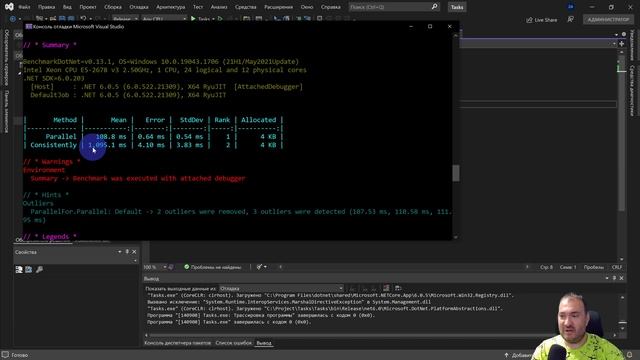640x360 pixels.
Task: Click the Alphabetical sort icon in Свойства
Action: tap(29, 269)
